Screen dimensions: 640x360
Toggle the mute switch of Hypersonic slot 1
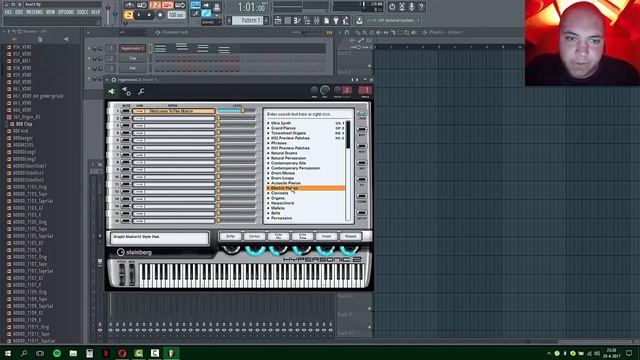point(126,111)
